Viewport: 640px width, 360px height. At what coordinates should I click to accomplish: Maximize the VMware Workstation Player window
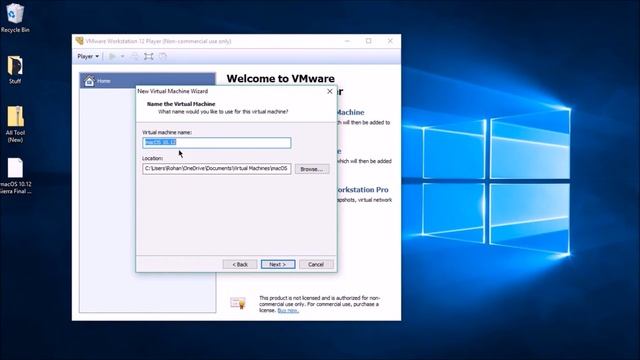pyautogui.click(x=369, y=41)
